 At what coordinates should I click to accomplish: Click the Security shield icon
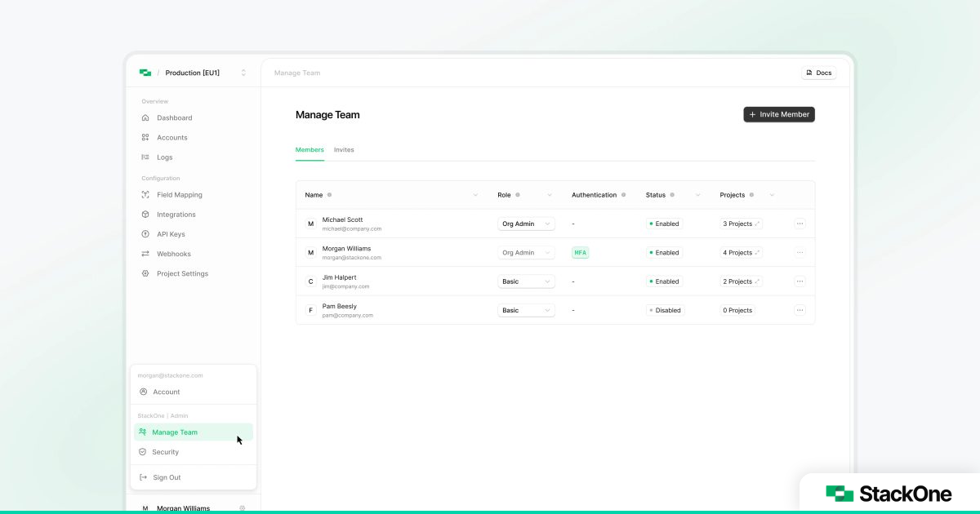point(143,452)
